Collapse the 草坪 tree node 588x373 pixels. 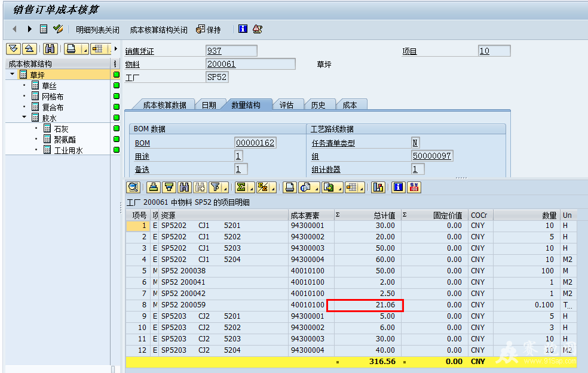click(13, 74)
